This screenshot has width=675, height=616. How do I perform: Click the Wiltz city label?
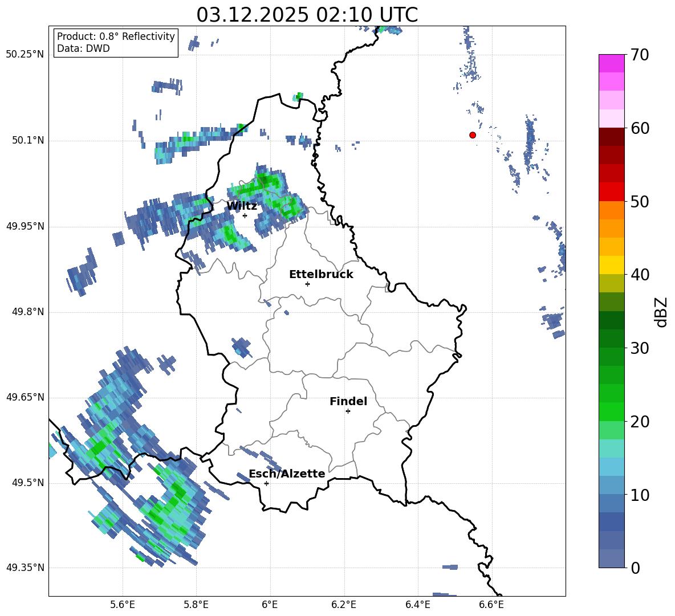pos(242,206)
